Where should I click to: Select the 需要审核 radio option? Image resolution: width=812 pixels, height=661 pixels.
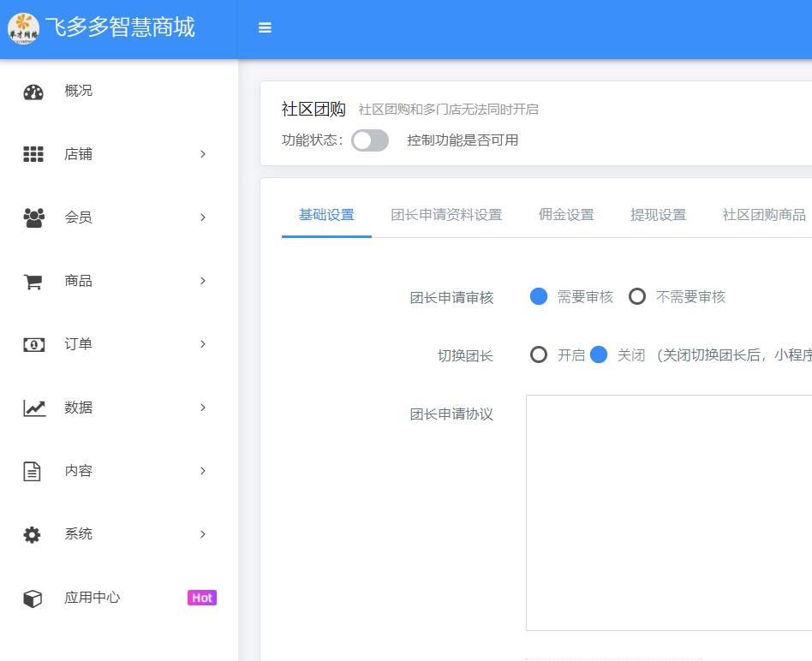(x=539, y=296)
